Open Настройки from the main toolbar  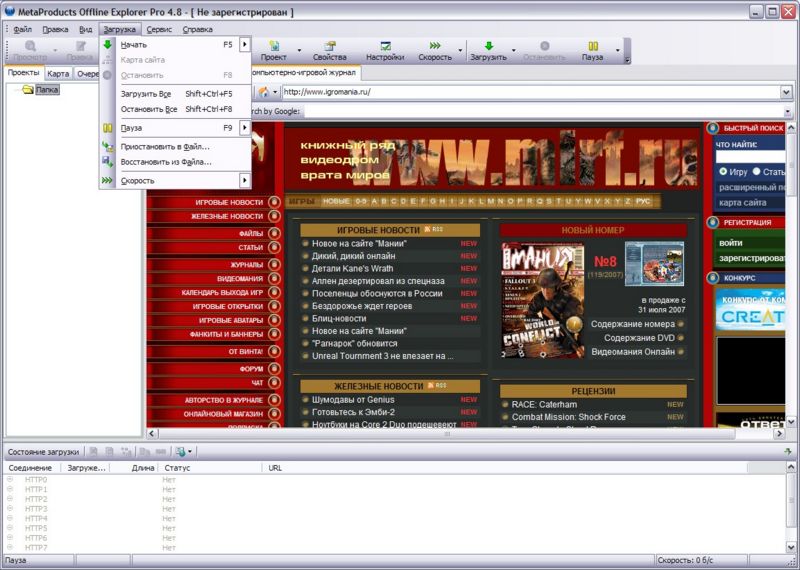point(385,51)
